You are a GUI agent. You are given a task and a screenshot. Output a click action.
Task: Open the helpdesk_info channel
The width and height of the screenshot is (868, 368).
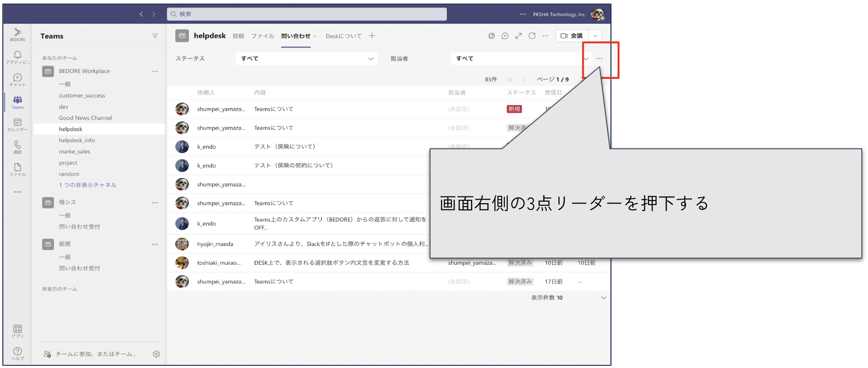point(77,140)
